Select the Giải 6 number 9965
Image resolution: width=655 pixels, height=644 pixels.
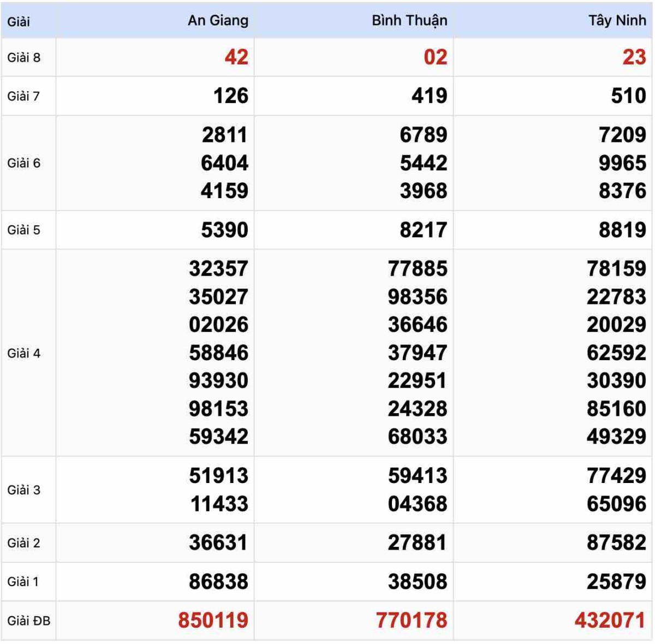[622, 163]
